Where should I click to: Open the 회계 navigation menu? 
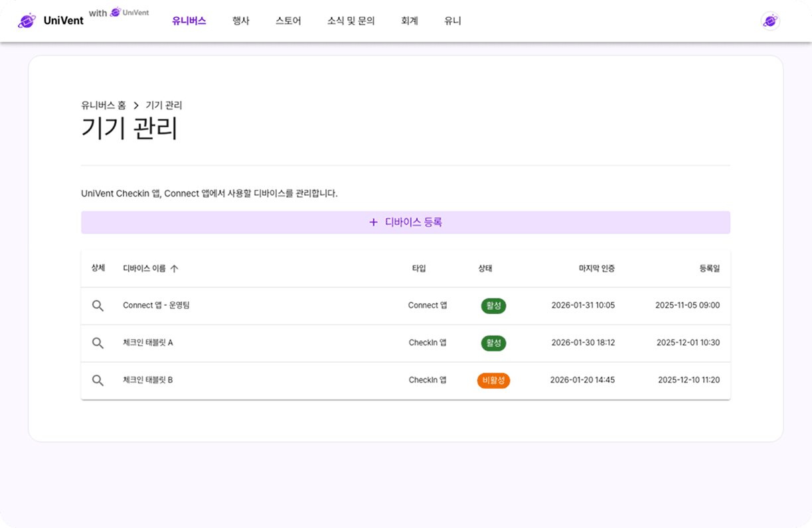(x=410, y=21)
